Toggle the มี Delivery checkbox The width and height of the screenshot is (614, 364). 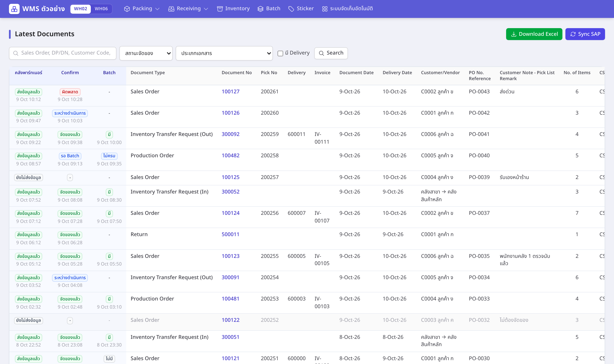pyautogui.click(x=280, y=53)
